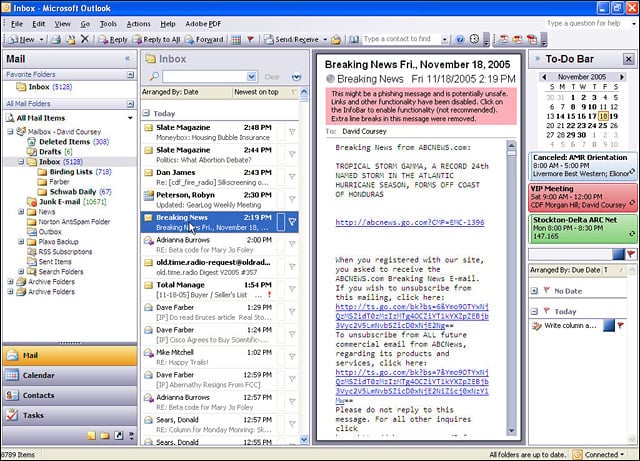Open the Adobe PDF menu

203,24
